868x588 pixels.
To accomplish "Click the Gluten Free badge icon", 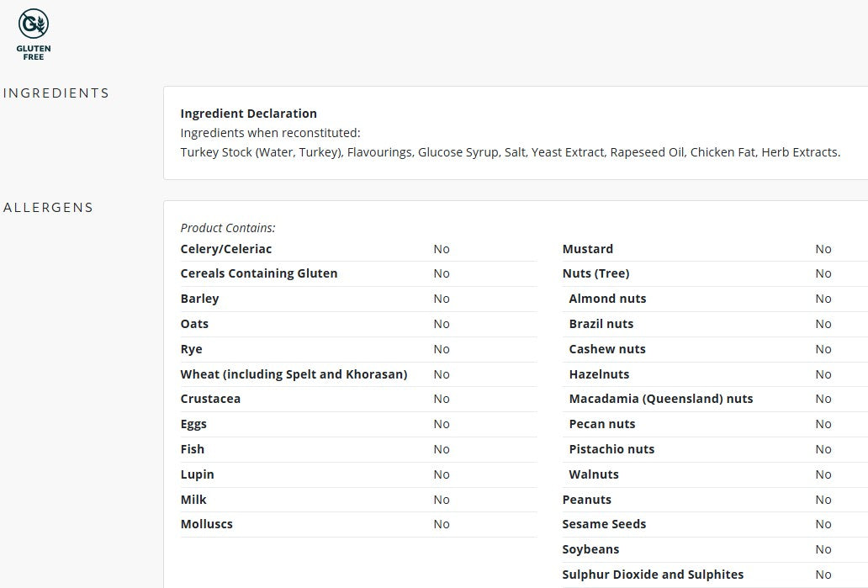I will [33, 34].
